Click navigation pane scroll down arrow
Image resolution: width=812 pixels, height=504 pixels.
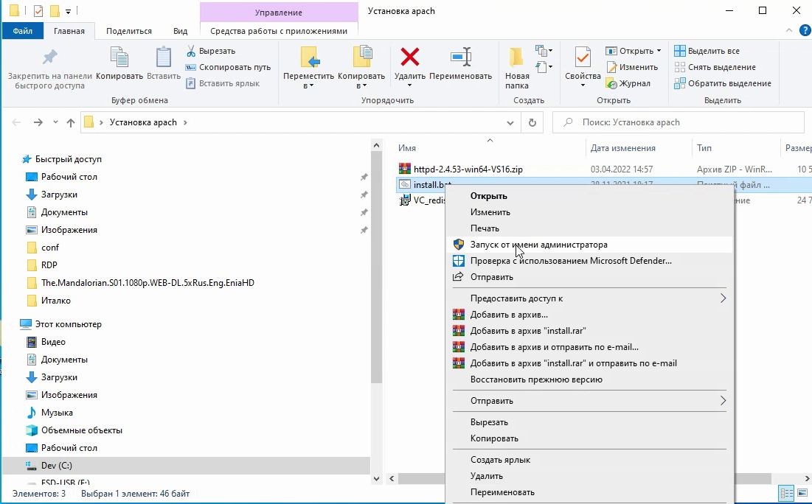(x=376, y=479)
